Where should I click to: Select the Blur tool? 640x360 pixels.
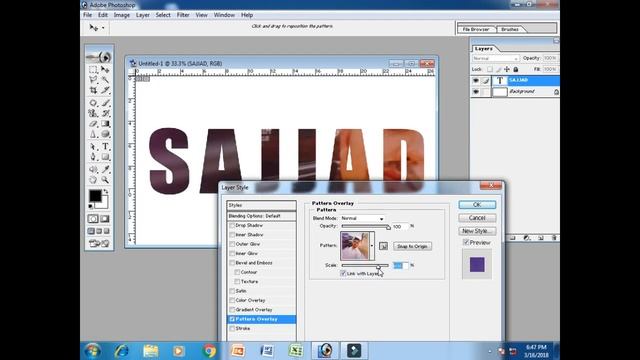click(93, 133)
